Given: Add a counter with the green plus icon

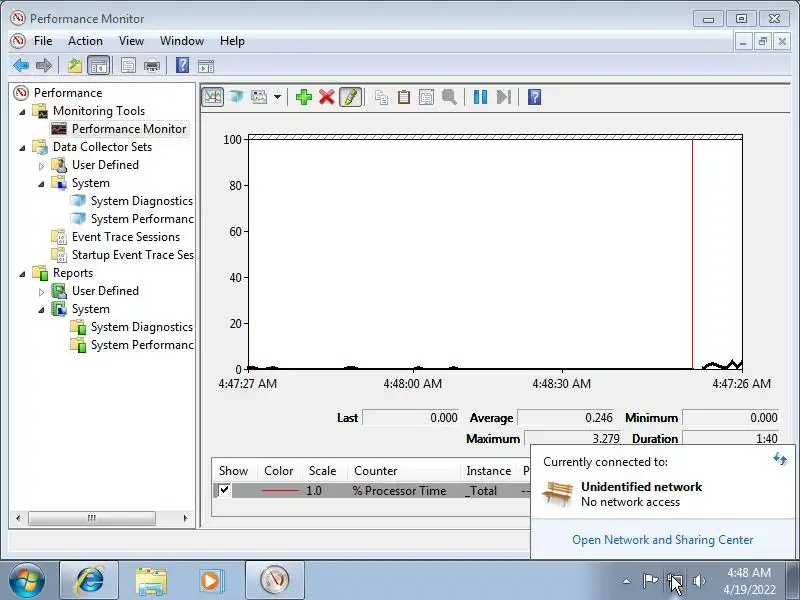Looking at the screenshot, I should point(304,97).
